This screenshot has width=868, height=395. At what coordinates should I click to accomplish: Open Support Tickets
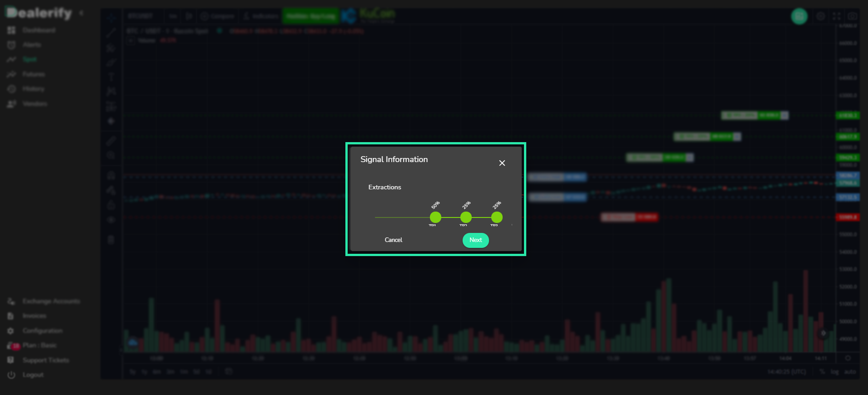(x=46, y=360)
